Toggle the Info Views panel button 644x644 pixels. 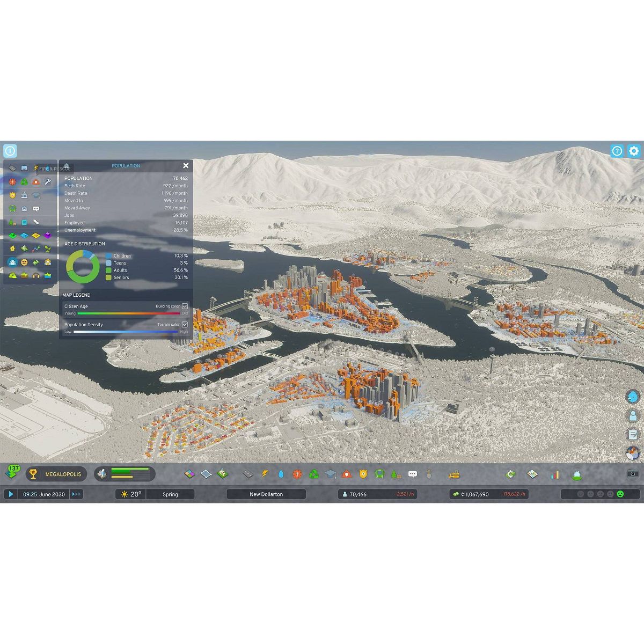(10, 151)
